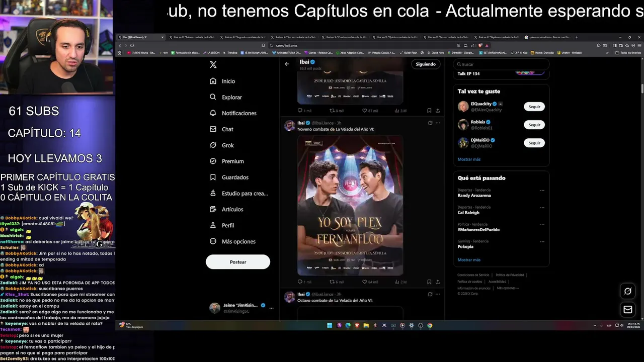Open account menu next to JimRising

pos(272,308)
